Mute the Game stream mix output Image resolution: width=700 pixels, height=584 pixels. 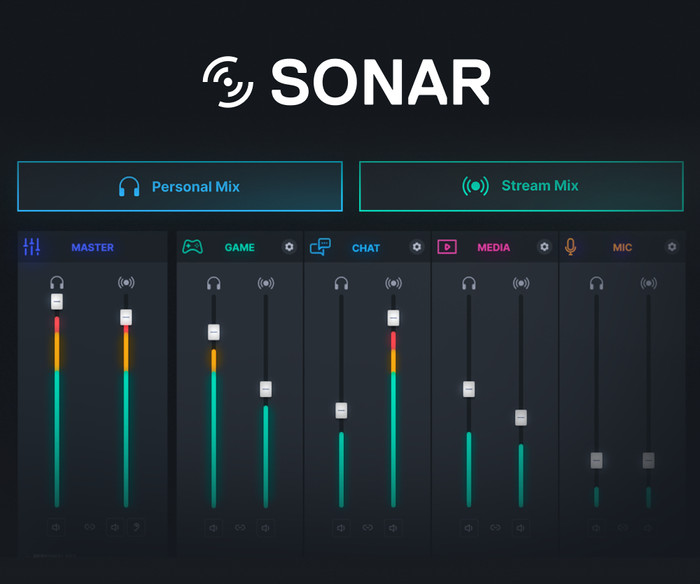coord(265,527)
